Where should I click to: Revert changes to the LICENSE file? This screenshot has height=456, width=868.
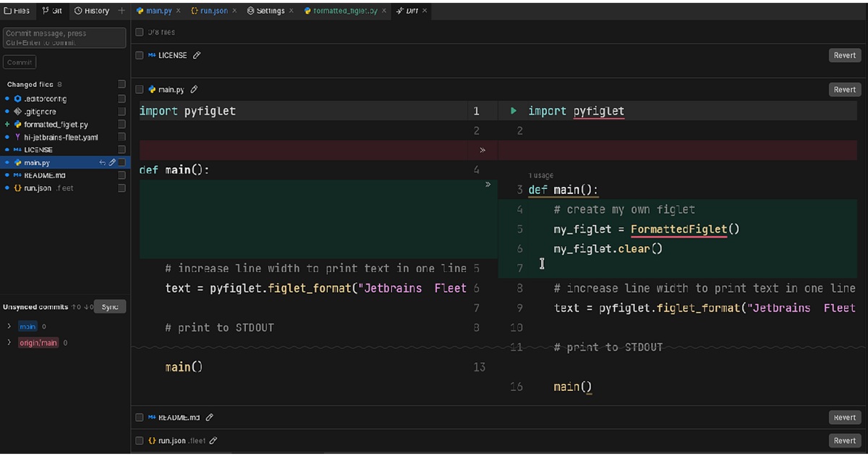[x=844, y=56]
